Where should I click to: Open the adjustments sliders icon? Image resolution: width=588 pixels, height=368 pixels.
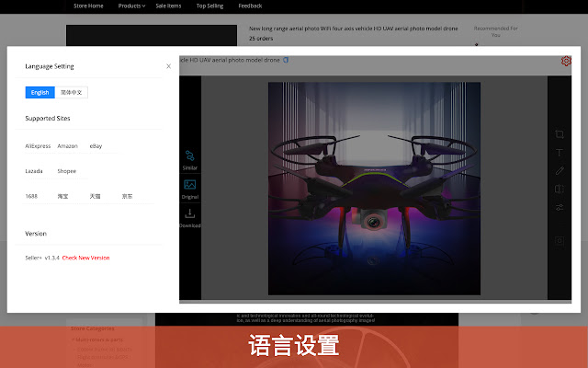pos(560,207)
